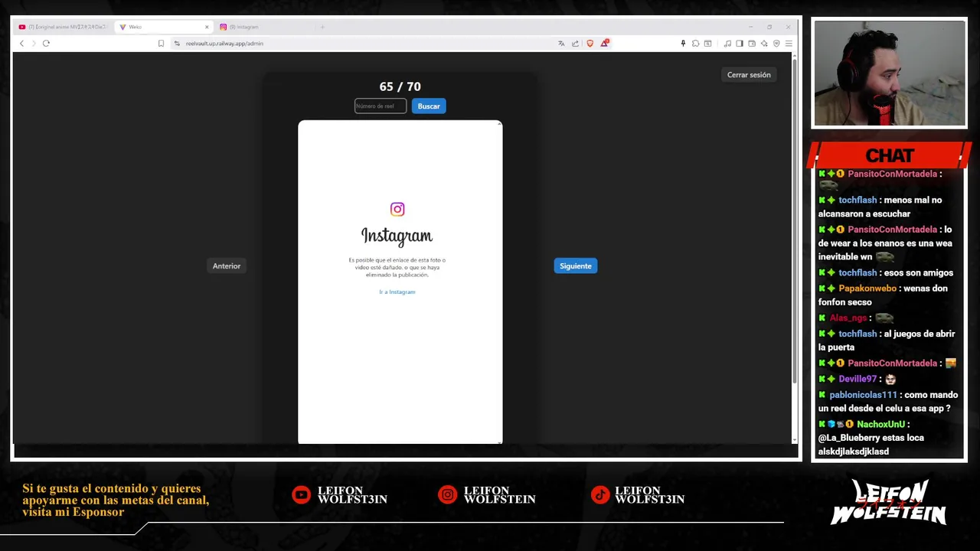Bookmark this page with the bookmark icon
980x551 pixels.
pos(161,44)
